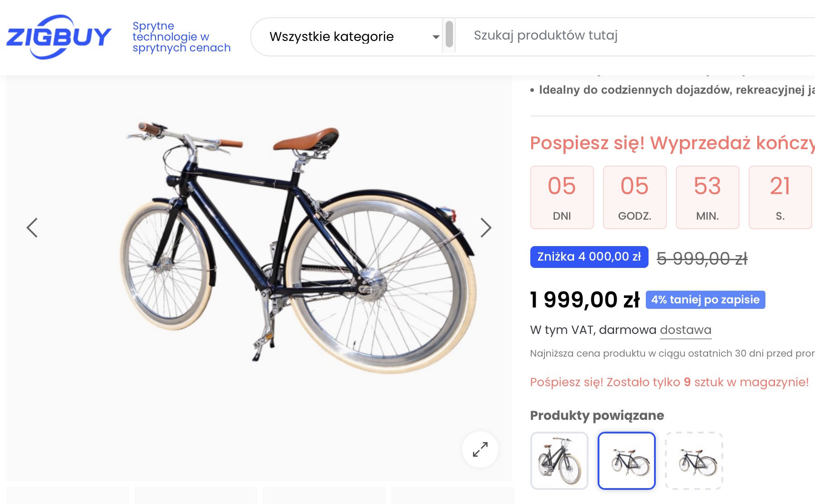Click the Sprytne technologie slogan text
This screenshot has height=504, width=815.
[181, 37]
